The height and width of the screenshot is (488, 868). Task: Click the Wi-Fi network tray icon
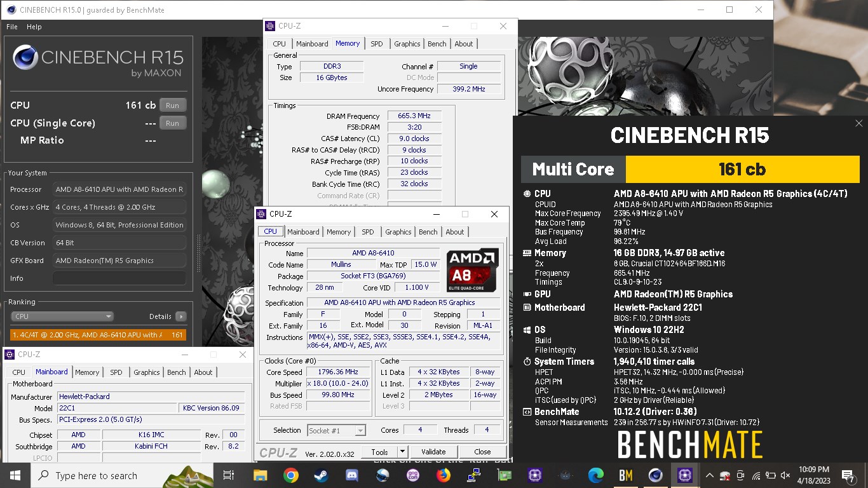click(x=756, y=475)
